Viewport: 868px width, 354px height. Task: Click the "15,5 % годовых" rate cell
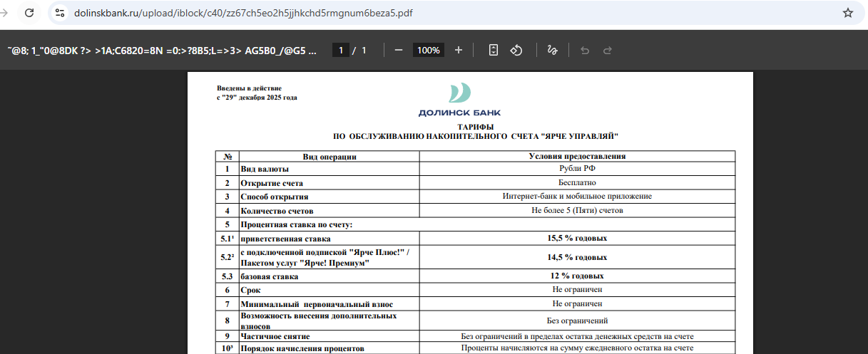point(577,238)
